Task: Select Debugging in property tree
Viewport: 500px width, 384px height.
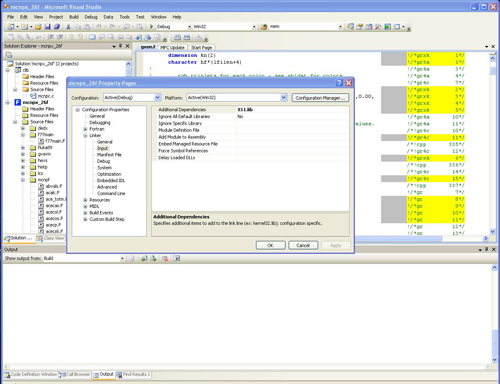Action: tap(100, 123)
